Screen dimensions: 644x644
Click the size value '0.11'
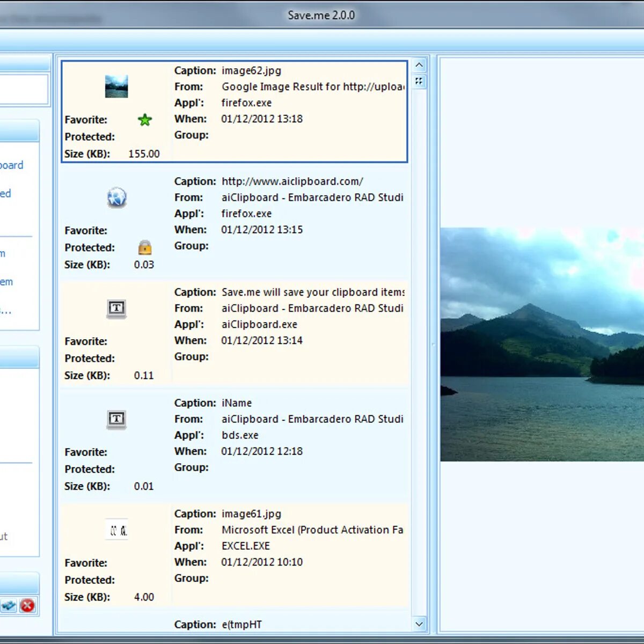click(x=144, y=376)
